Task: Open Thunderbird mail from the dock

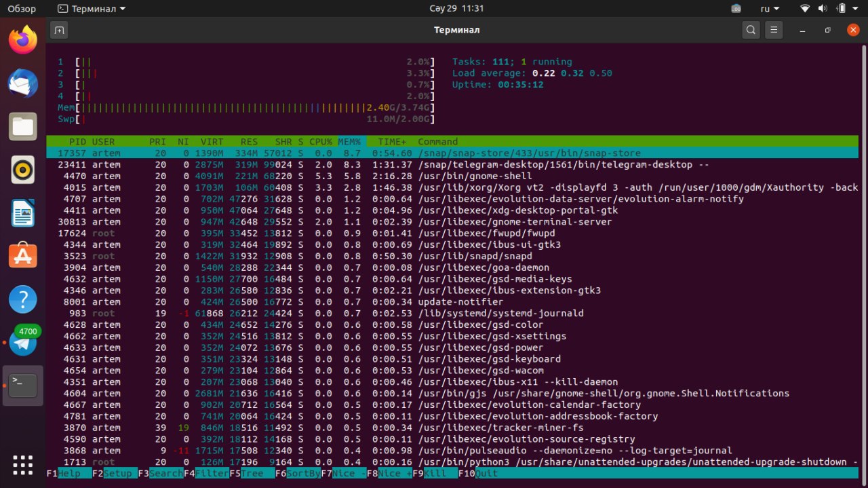Action: tap(23, 83)
